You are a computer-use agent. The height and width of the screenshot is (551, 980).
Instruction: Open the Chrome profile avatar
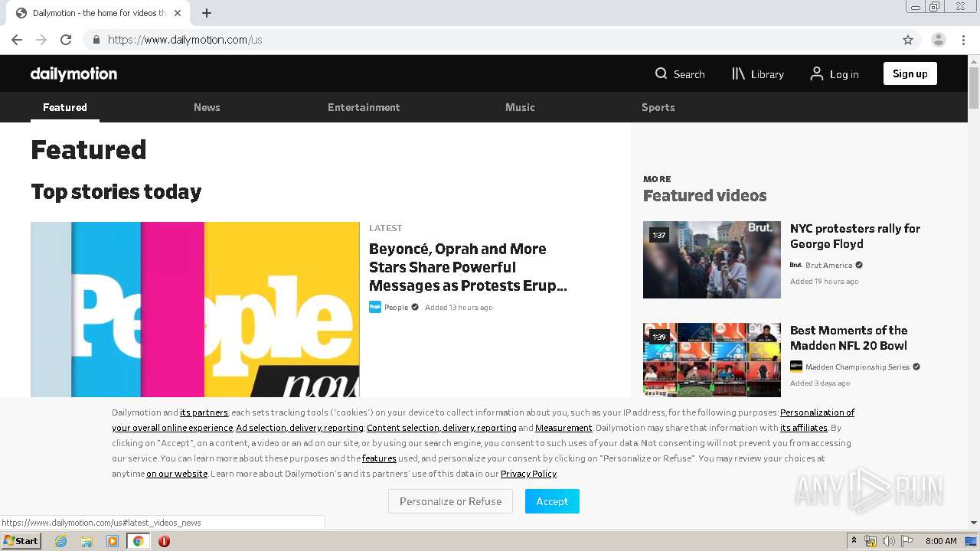coord(939,40)
